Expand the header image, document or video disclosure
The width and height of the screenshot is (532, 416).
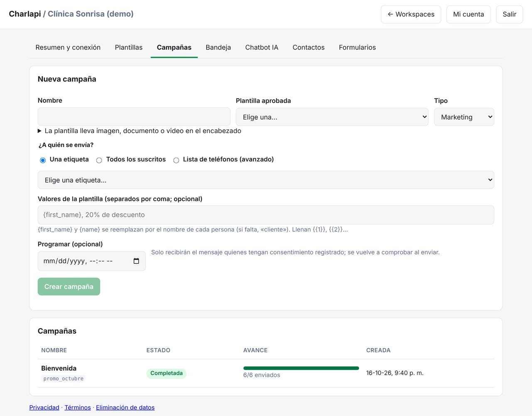[139, 131]
